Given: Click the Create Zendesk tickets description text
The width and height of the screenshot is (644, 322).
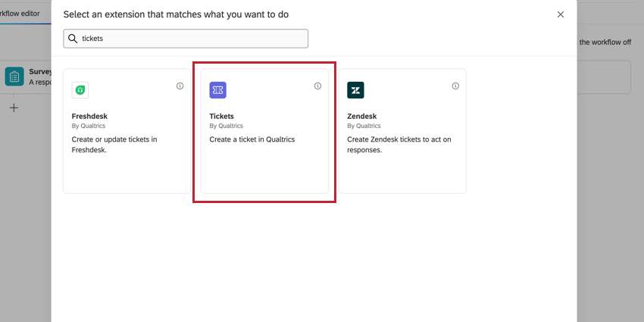Looking at the screenshot, I should coord(399,145).
